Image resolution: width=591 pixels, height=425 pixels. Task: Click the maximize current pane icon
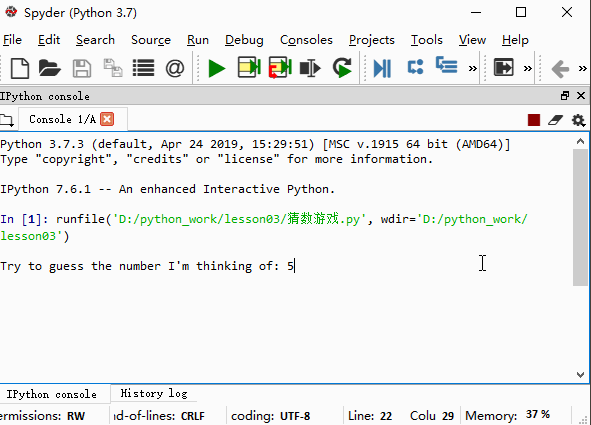coord(503,67)
